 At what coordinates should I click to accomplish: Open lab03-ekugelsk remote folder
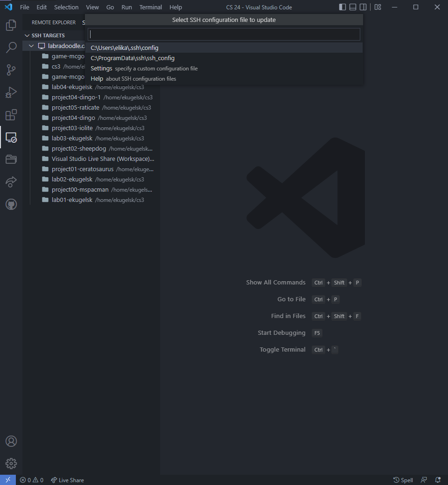91,138
